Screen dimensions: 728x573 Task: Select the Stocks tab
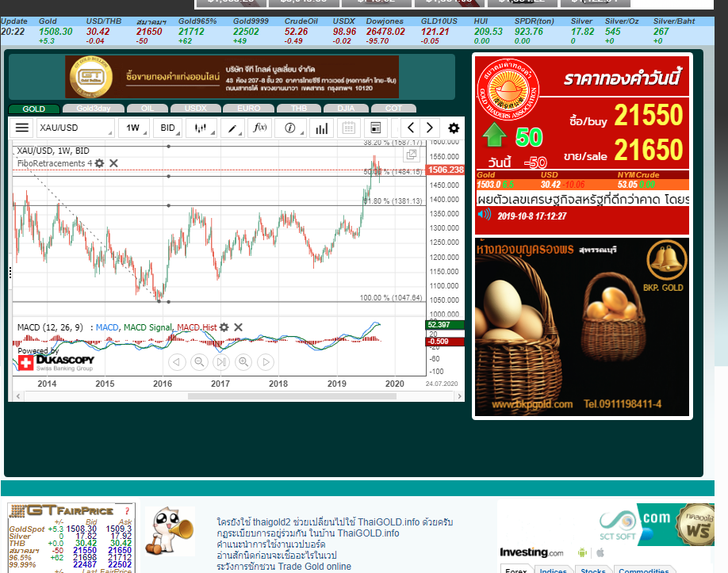tap(593, 569)
